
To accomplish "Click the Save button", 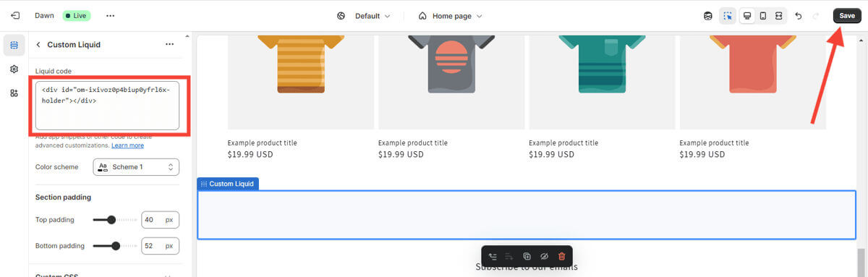I will (847, 15).
